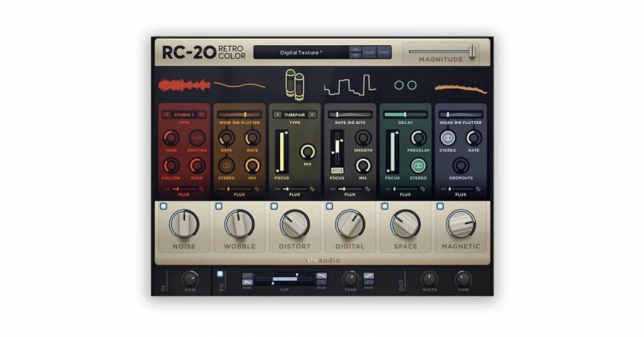644x337 pixels.
Task: Click the large Digital amount knob
Action: click(x=350, y=224)
